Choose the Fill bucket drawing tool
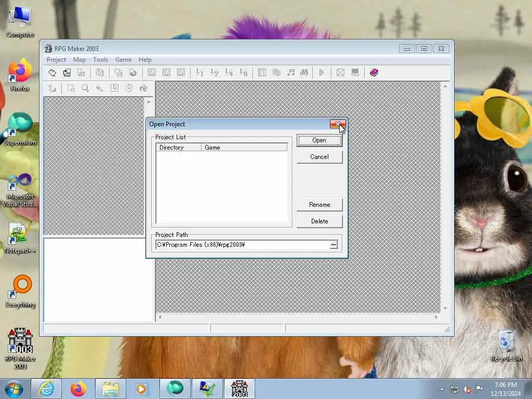Screen dimensions: 532x399 [143, 88]
